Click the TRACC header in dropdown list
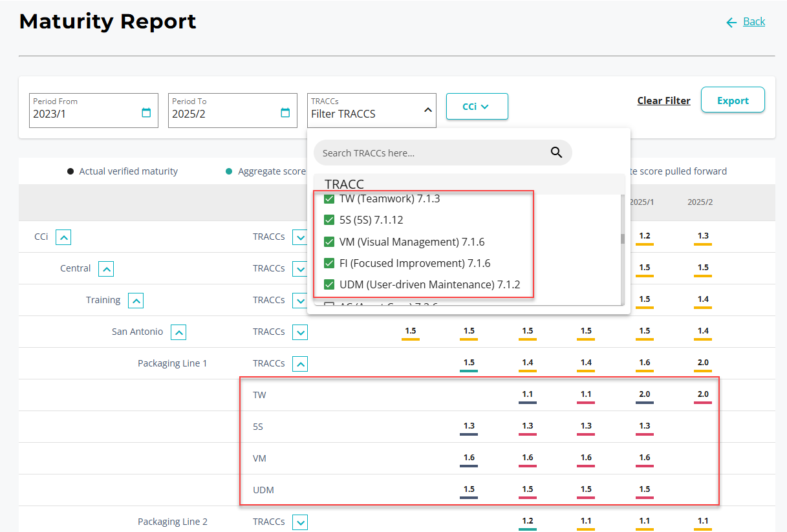This screenshot has height=532, width=787. click(344, 185)
